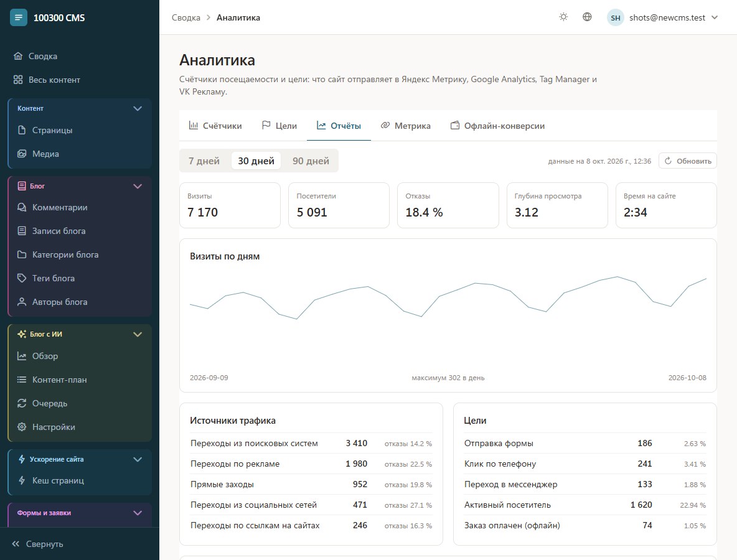The width and height of the screenshot is (737, 560).
Task: Click the grid icon beside Весь контент
Action: [x=18, y=80]
